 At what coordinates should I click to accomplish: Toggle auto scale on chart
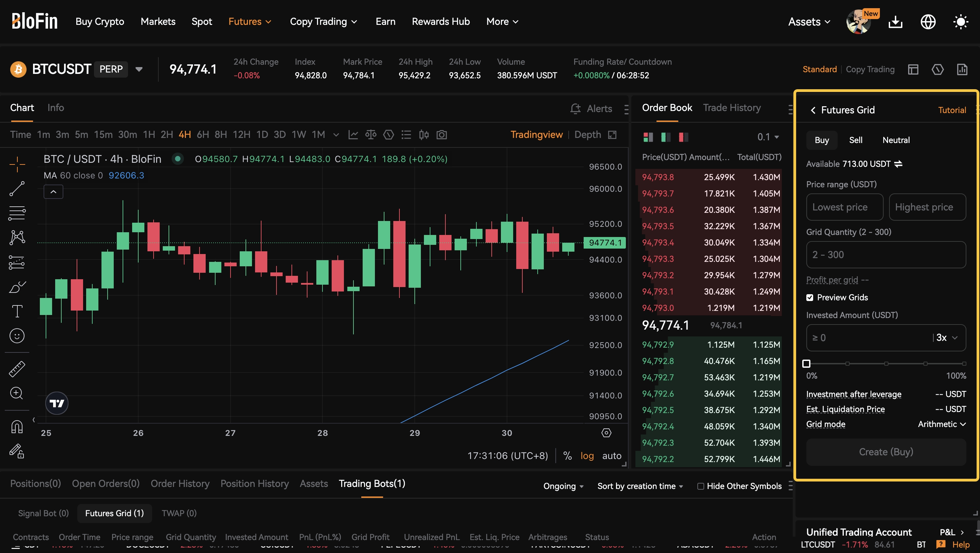click(x=612, y=456)
